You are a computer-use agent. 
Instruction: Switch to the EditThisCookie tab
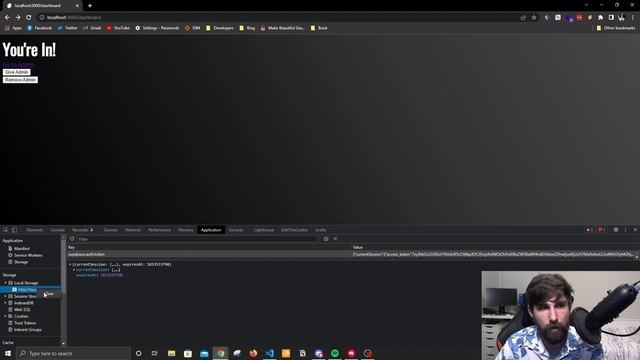[x=294, y=230]
